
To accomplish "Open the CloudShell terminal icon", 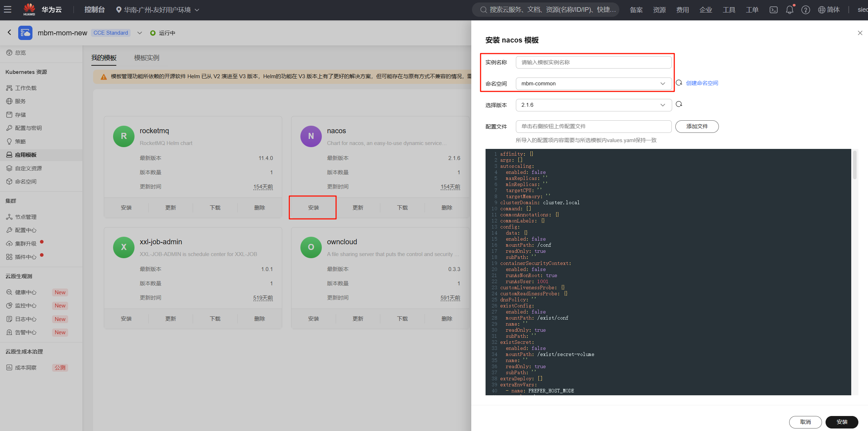I will pyautogui.click(x=773, y=10).
